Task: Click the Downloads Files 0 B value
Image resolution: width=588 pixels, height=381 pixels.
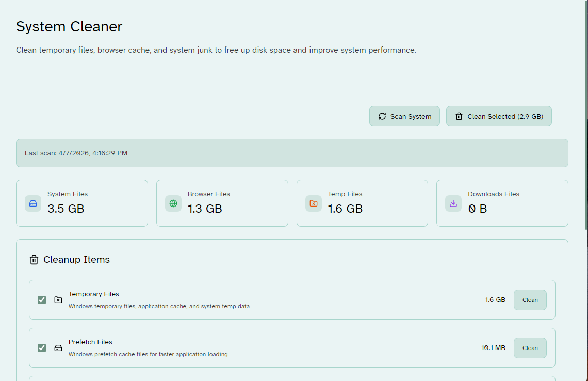Action: pos(478,209)
